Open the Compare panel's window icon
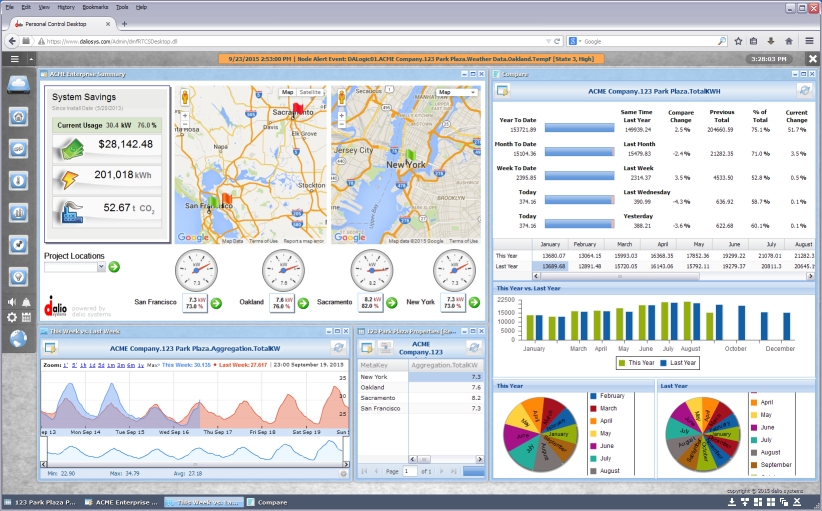 pyautogui.click(x=502, y=91)
